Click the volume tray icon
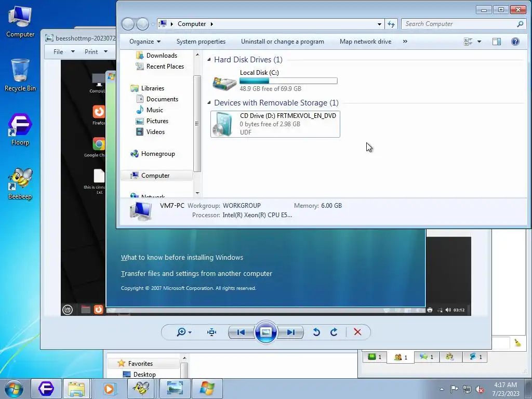Viewport: 532px width, 399px height. coord(480,390)
